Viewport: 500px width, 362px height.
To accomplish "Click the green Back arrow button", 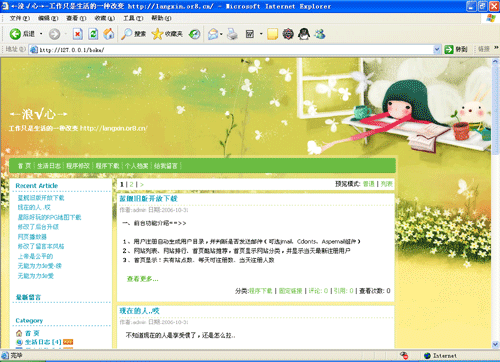I will [x=15, y=34].
